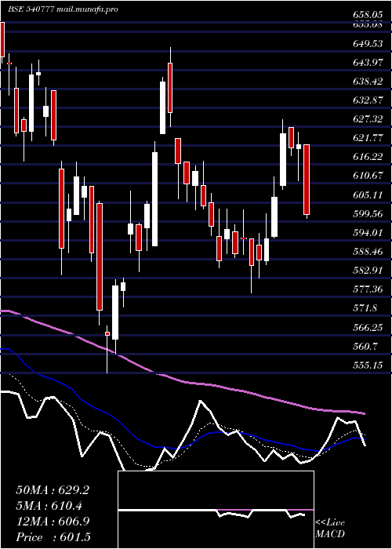Click the last red candlestick on the right

[x=307, y=180]
